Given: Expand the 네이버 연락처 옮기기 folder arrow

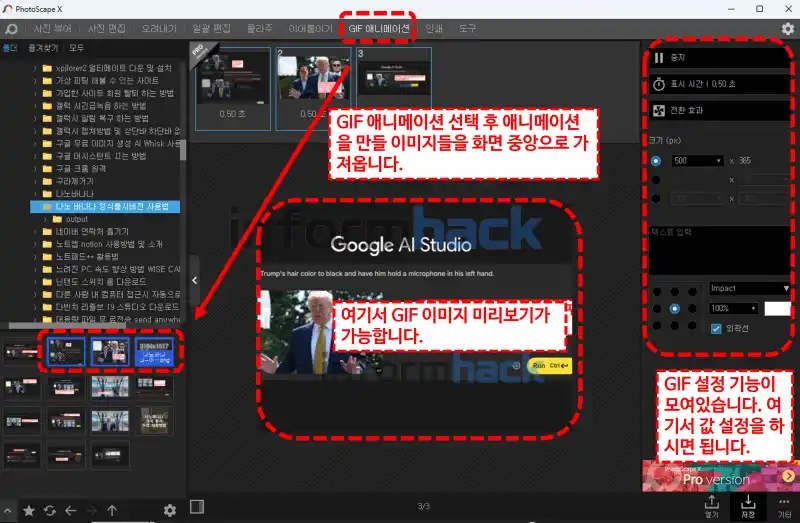Looking at the screenshot, I should tap(35, 232).
